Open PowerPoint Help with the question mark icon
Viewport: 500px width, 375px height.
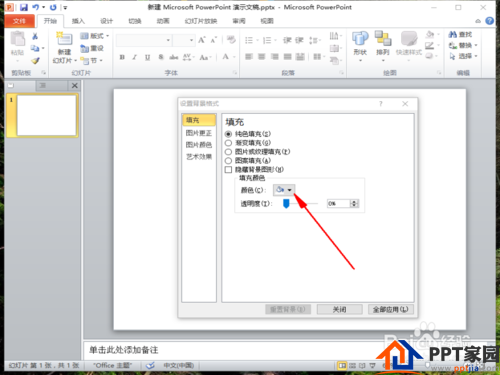(x=489, y=21)
